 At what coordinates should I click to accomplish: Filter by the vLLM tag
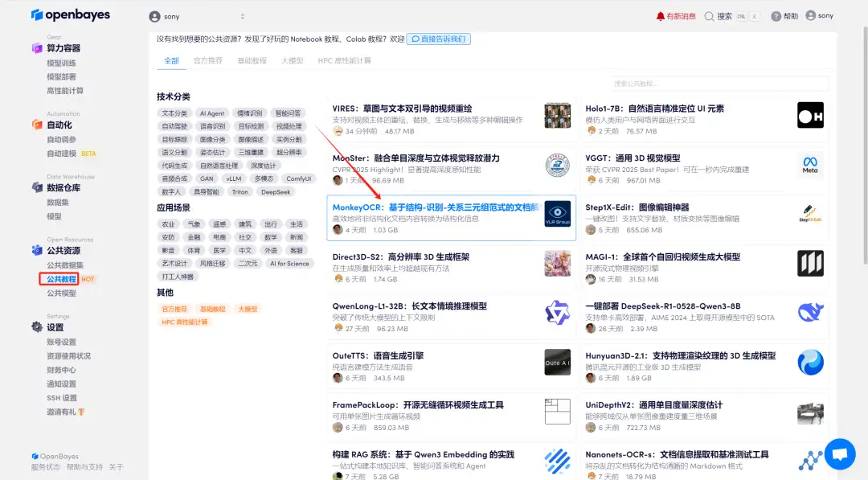tap(234, 178)
